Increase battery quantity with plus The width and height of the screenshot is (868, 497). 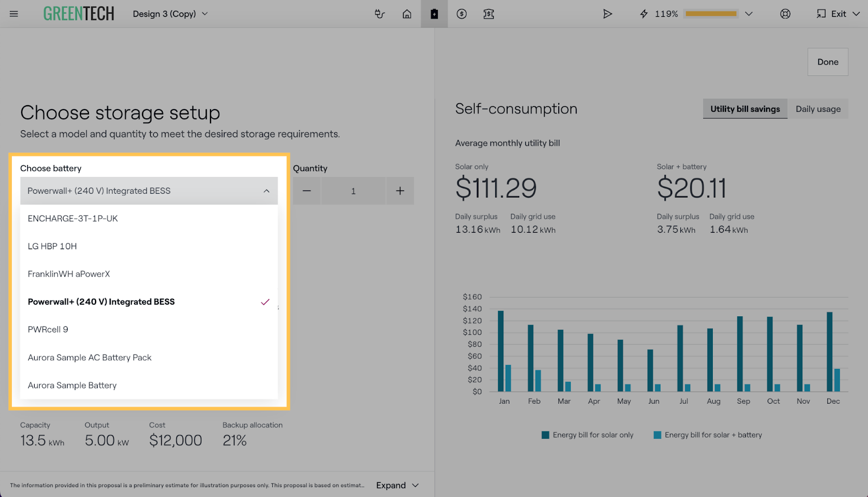(x=400, y=191)
